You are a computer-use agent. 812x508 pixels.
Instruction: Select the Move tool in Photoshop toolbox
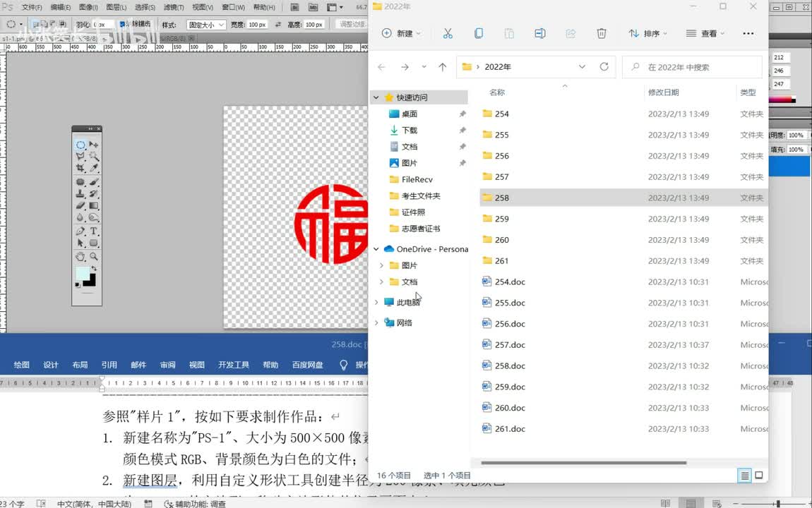(x=94, y=145)
